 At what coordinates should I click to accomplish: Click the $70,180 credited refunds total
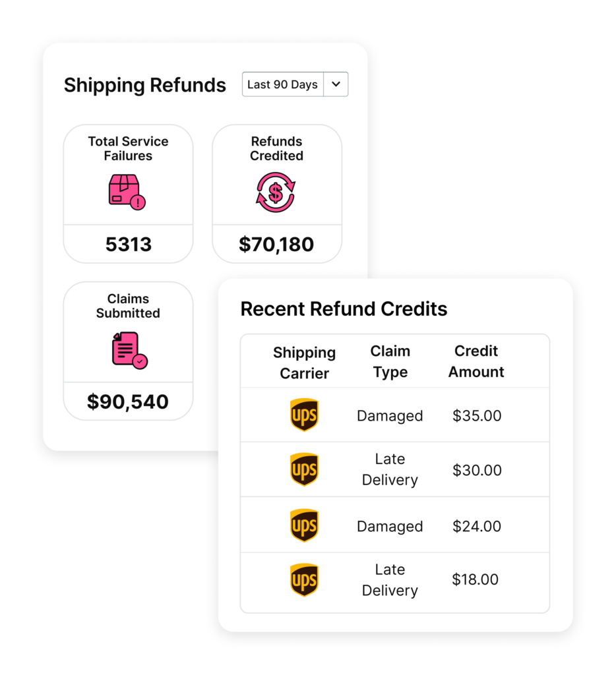[x=276, y=244]
